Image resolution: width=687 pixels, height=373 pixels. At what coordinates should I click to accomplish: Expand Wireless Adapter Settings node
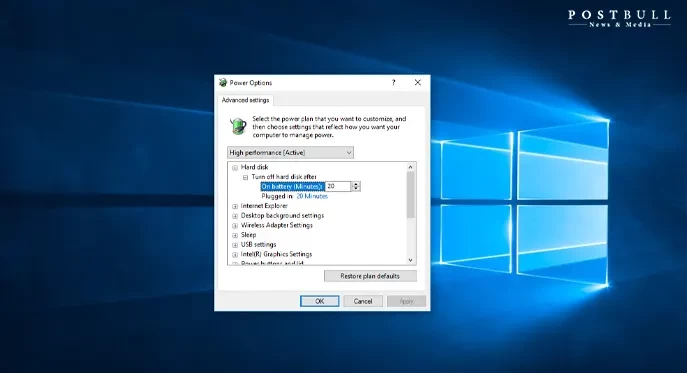(x=235, y=225)
